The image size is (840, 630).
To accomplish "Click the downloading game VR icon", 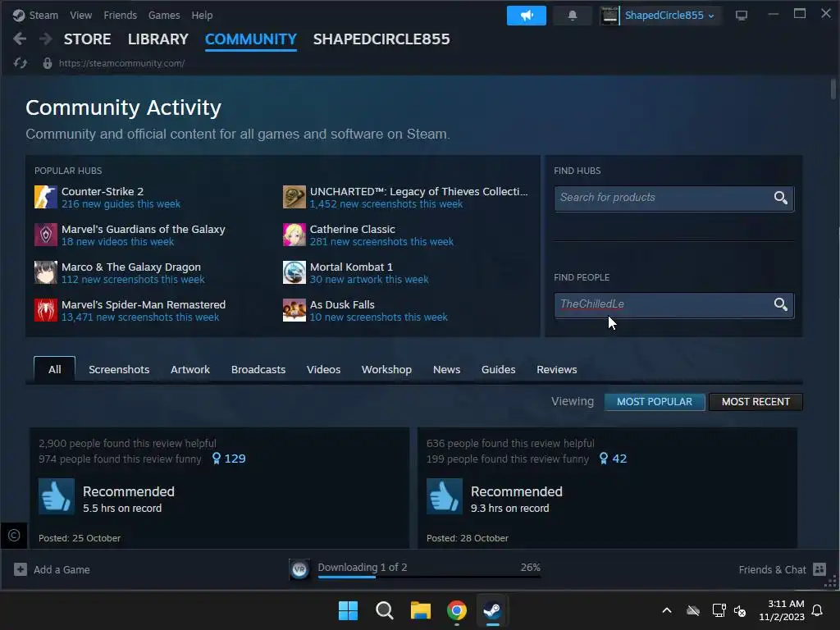I will point(299,569).
